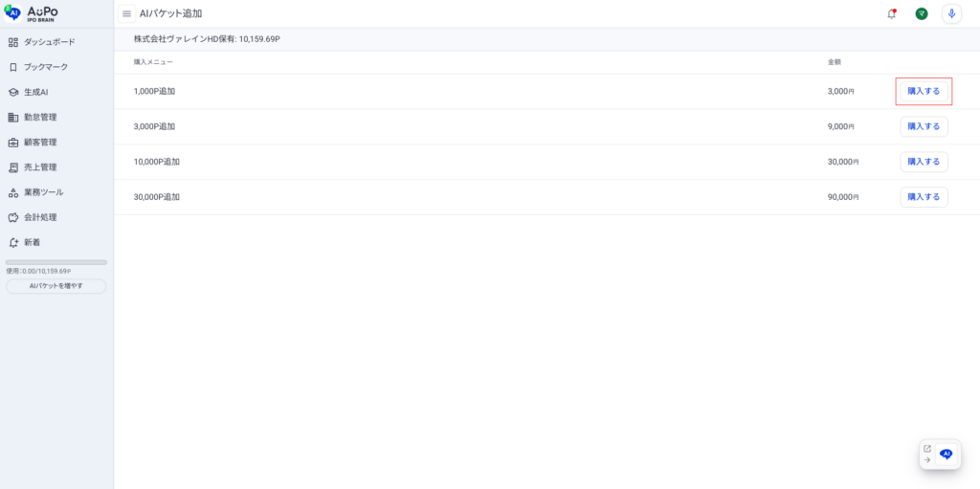
Task: Click the AI packet usage progress bar
Action: click(56, 262)
